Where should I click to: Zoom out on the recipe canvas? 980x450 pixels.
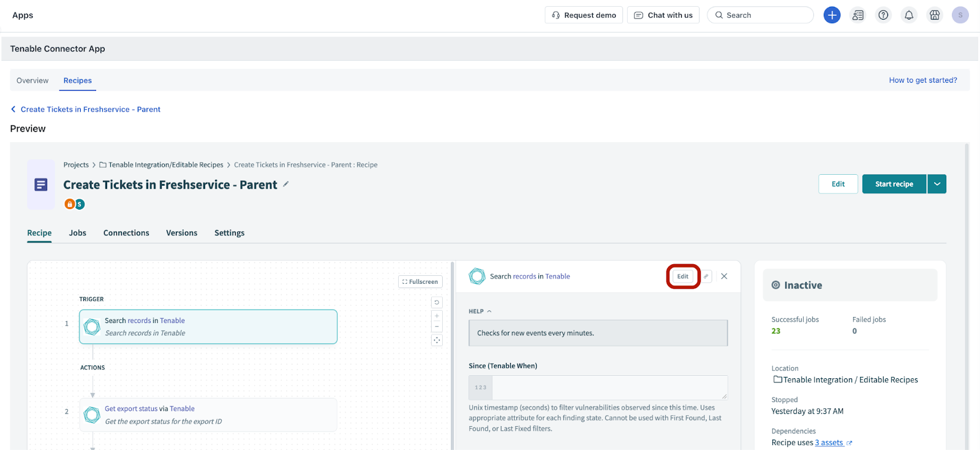(x=437, y=327)
